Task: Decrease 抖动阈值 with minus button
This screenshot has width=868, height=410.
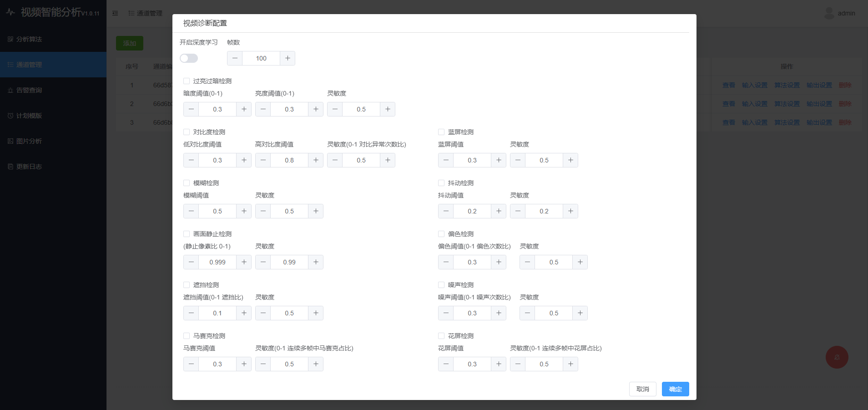Action: pyautogui.click(x=446, y=211)
